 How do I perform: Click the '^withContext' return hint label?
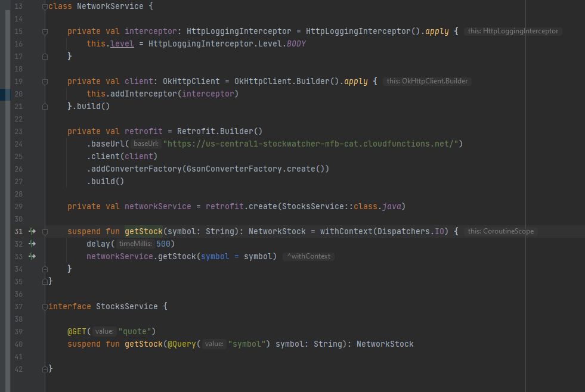(309, 256)
